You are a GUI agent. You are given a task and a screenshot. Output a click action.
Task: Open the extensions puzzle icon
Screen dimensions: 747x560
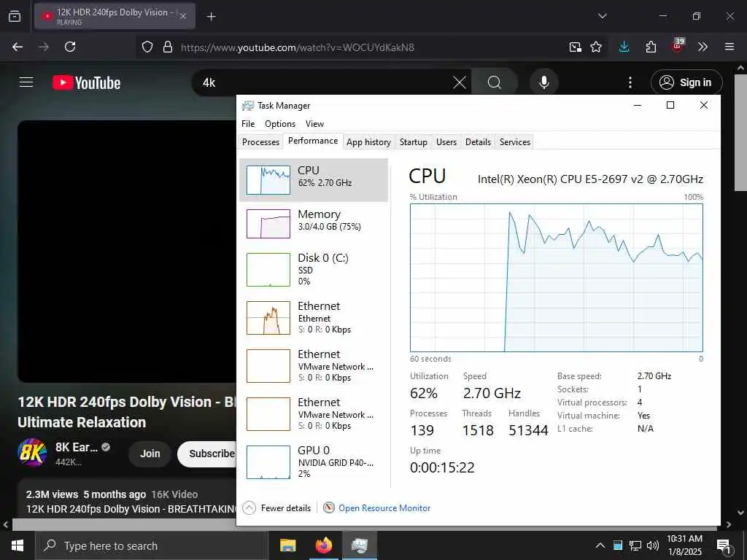(x=651, y=47)
